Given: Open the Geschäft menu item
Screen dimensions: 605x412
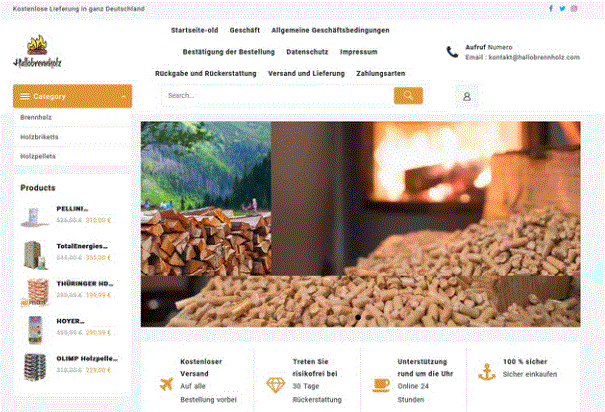Looking at the screenshot, I should (245, 30).
